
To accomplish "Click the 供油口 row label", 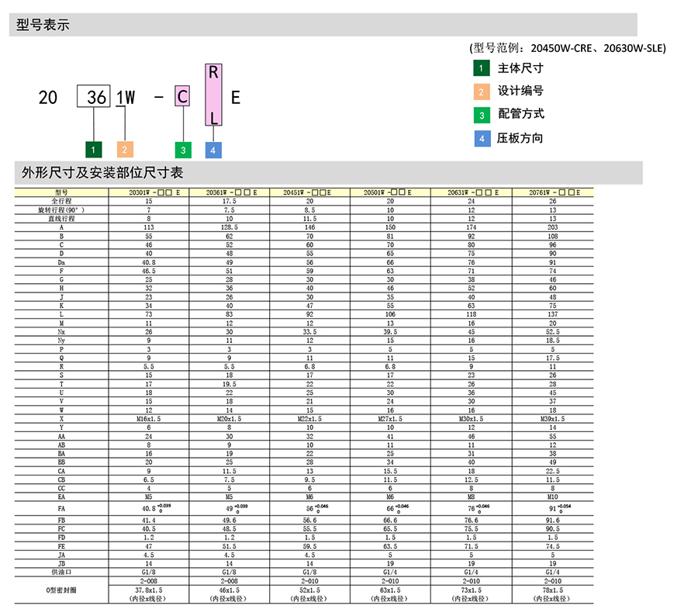I will click(61, 572).
